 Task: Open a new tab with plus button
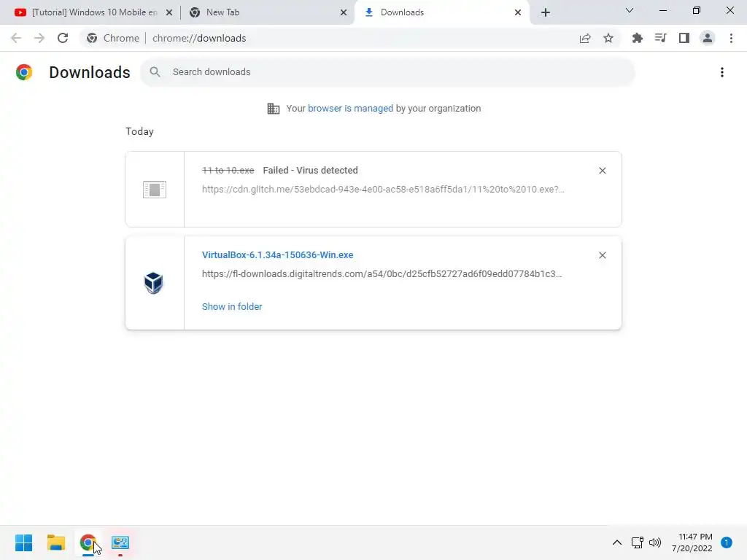click(x=546, y=12)
